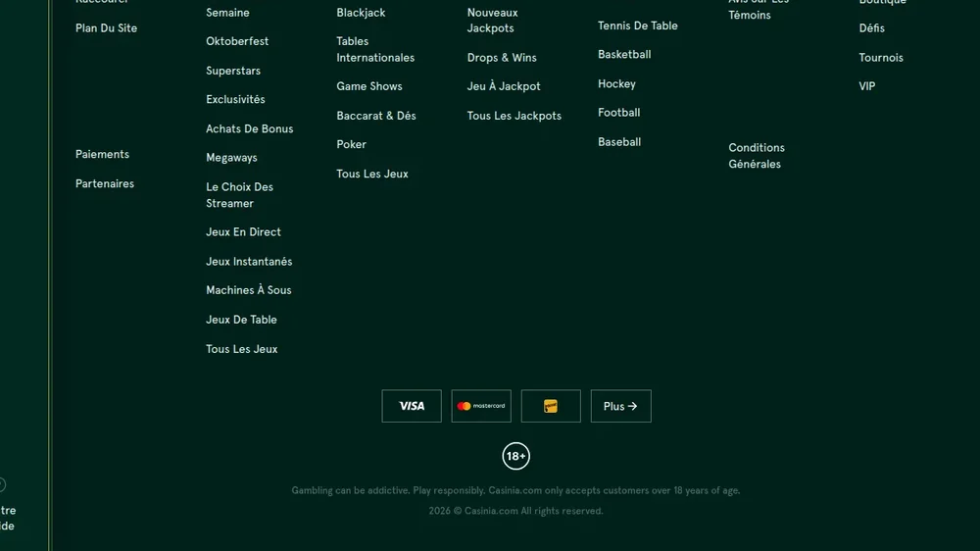Open the Blackjack link
The image size is (980, 551).
tap(361, 13)
